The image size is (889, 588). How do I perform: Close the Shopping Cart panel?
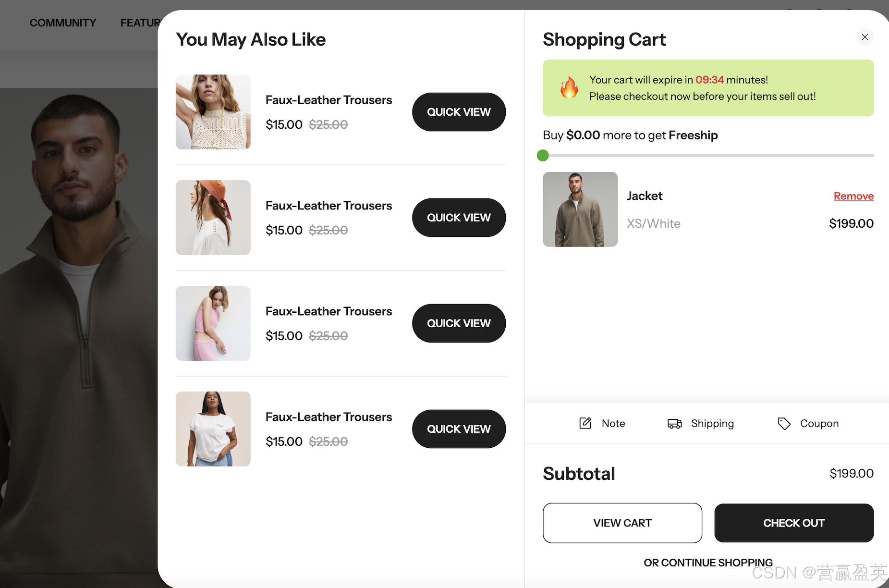(x=865, y=37)
